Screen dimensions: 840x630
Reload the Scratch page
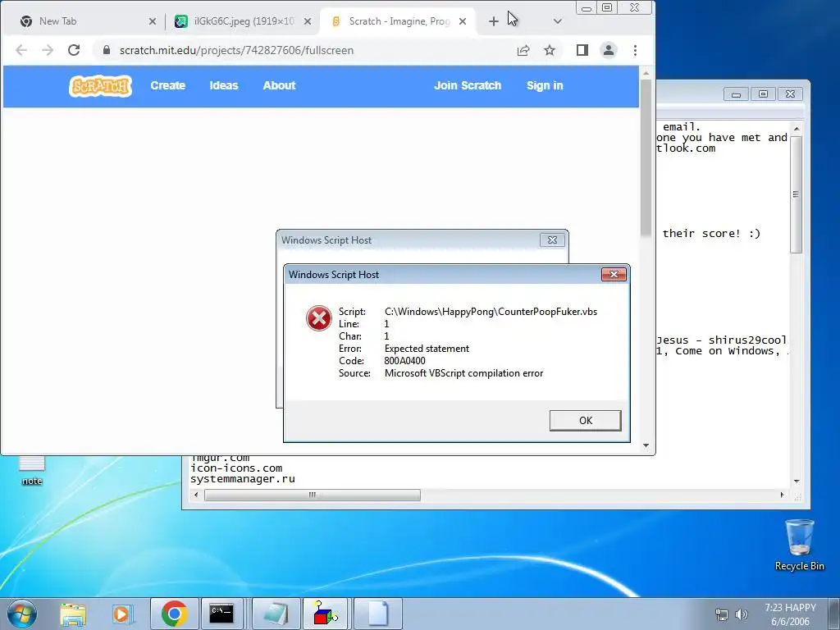pos(74,50)
